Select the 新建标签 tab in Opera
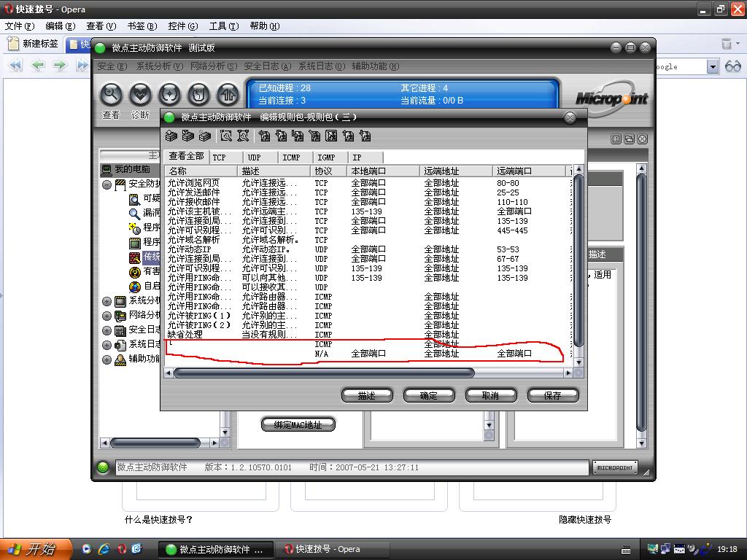This screenshot has width=747, height=560. tap(34, 44)
